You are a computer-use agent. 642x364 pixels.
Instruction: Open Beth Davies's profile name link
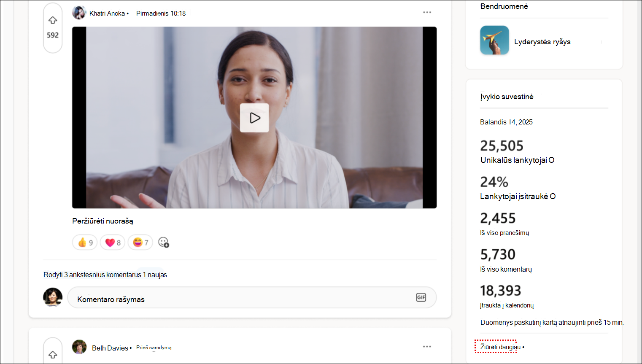click(110, 348)
